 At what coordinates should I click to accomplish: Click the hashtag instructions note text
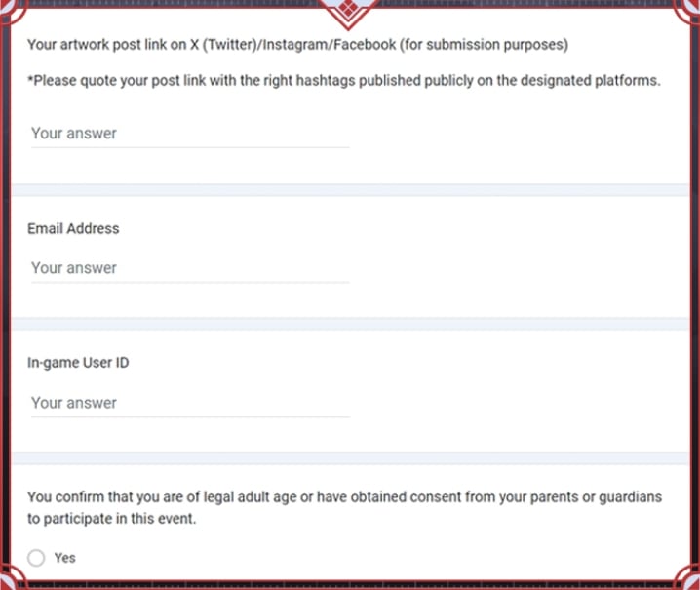tap(343, 80)
